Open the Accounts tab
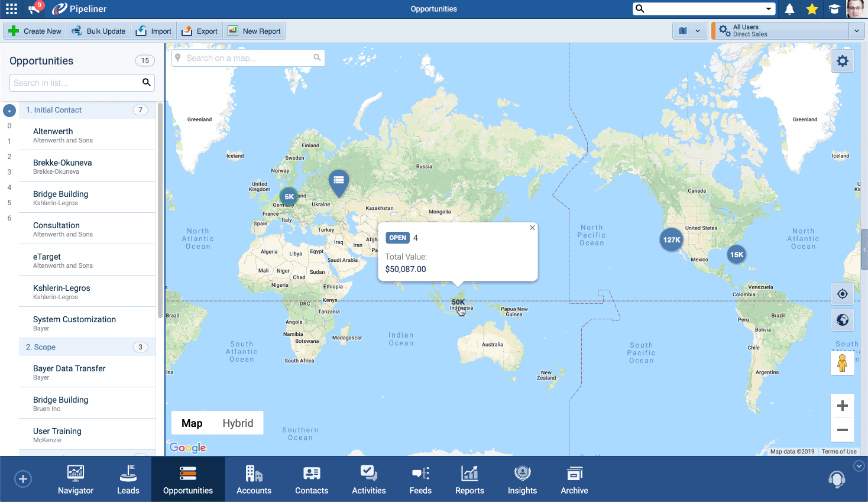 (x=254, y=479)
